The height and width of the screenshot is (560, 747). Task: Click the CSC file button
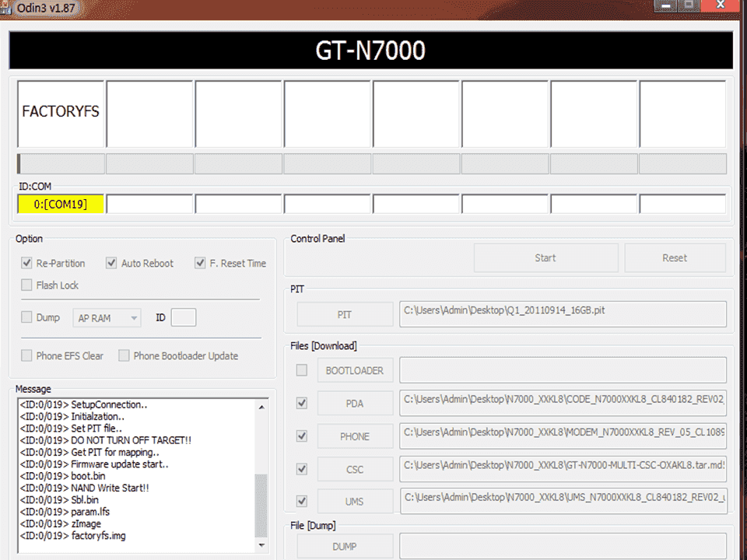355,469
